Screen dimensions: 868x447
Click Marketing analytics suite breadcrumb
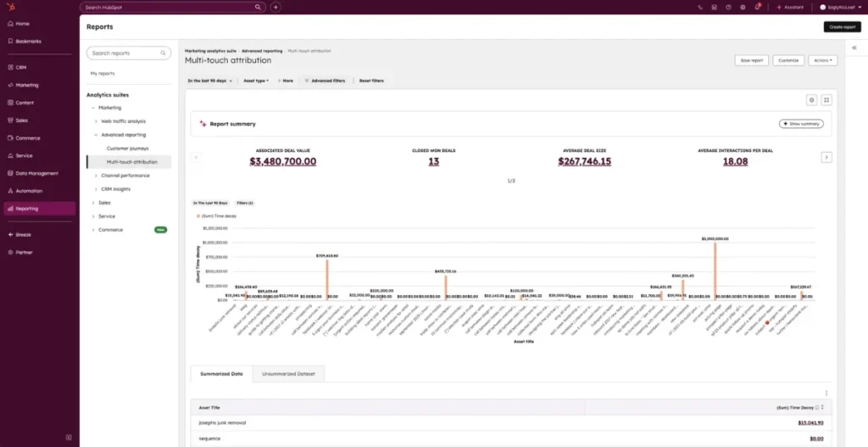210,51
